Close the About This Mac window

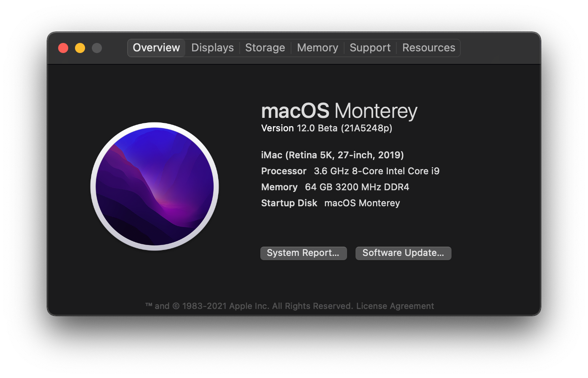coord(63,48)
